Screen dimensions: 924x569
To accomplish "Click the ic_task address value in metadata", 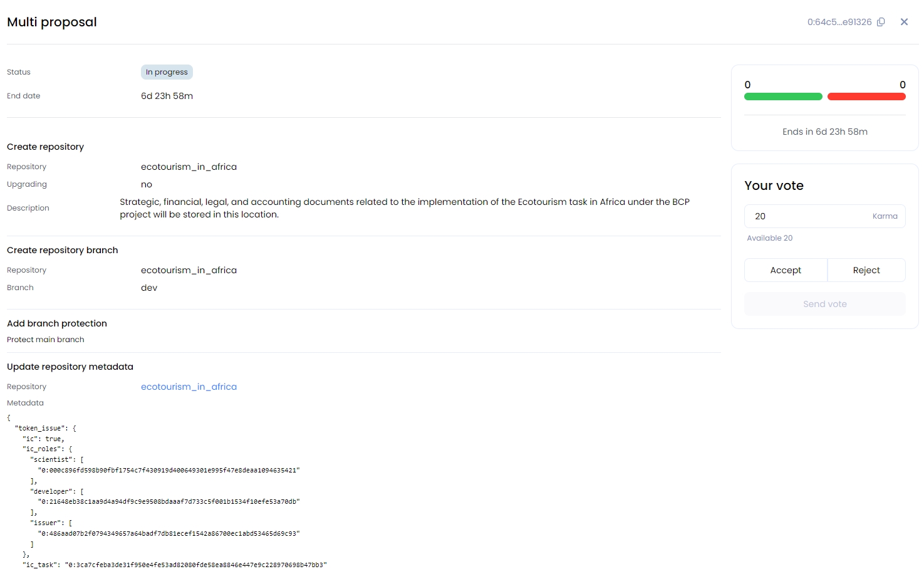I will pos(195,565).
